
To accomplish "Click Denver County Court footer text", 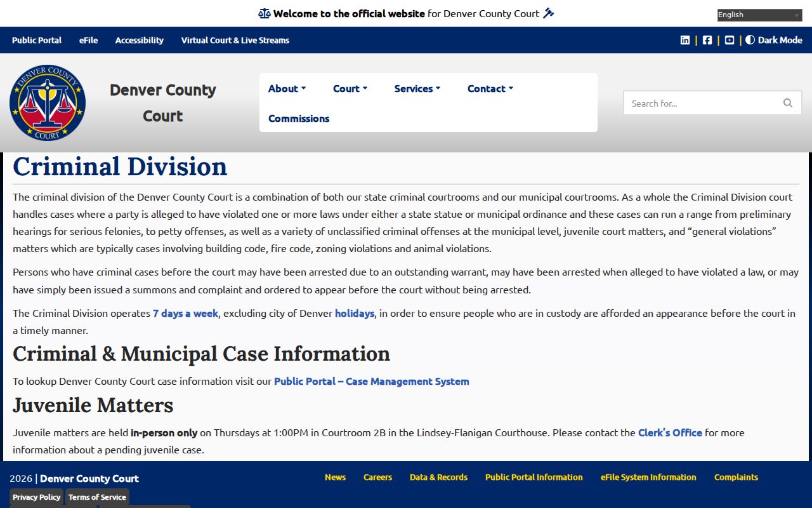I will (x=89, y=479).
